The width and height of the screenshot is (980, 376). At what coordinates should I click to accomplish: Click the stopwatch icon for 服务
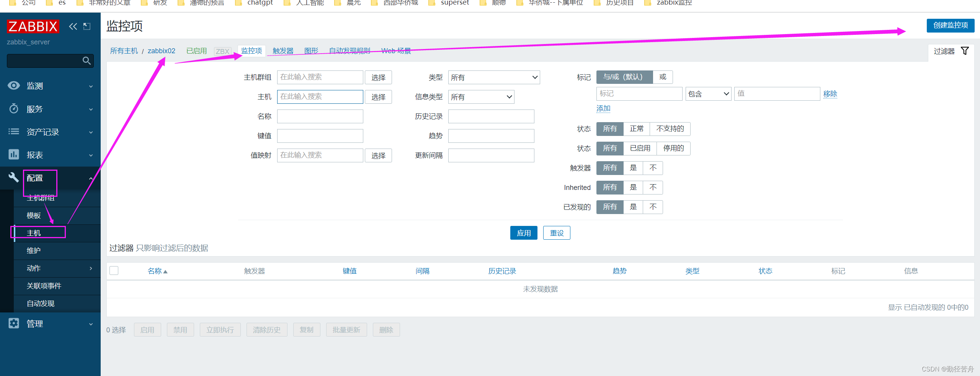coord(14,109)
